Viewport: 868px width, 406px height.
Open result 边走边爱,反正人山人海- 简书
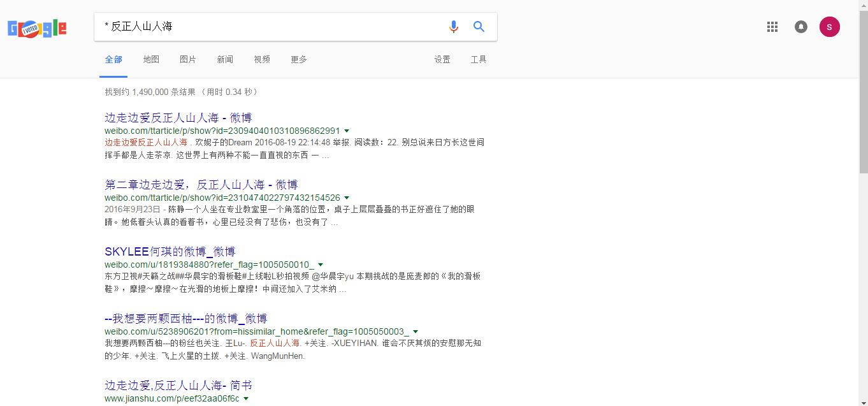tap(178, 386)
